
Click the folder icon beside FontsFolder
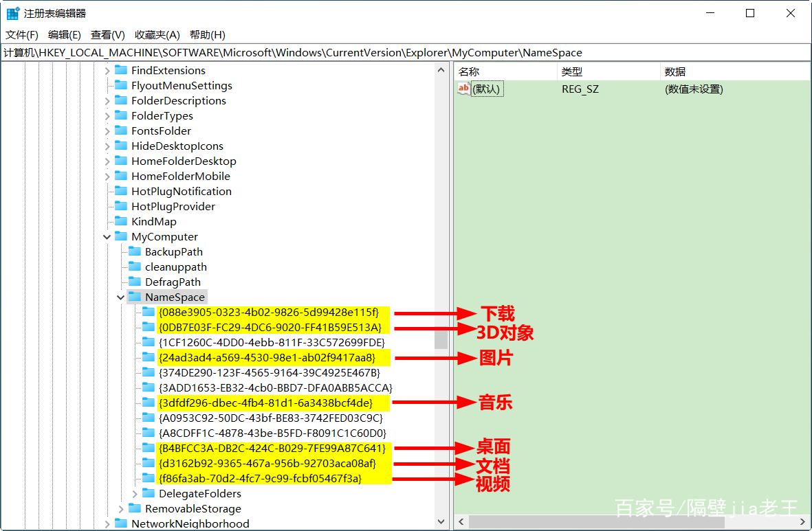tap(121, 131)
